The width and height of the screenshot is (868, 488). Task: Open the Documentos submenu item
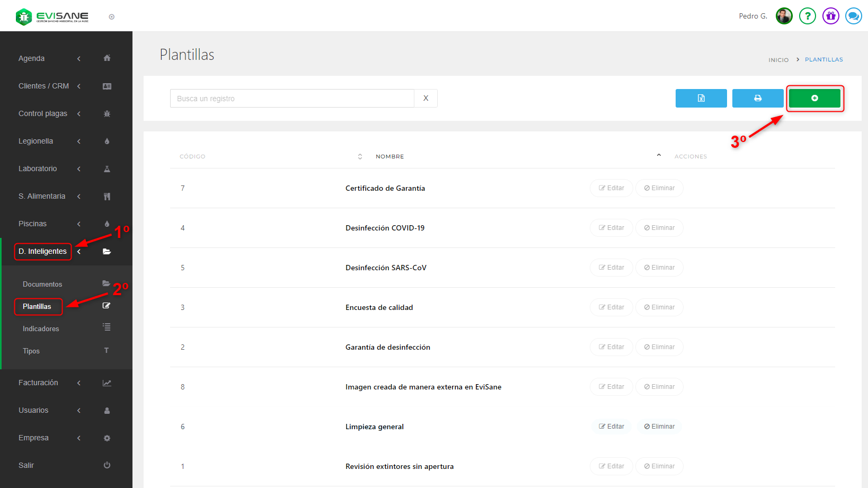42,284
